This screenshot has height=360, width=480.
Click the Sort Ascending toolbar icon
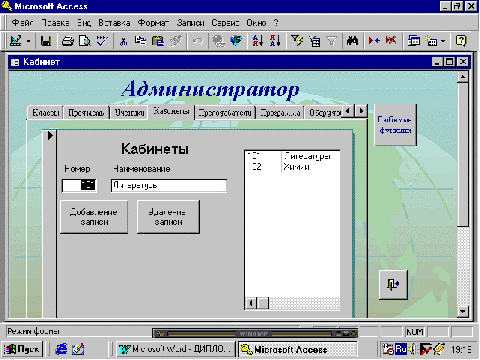258,41
